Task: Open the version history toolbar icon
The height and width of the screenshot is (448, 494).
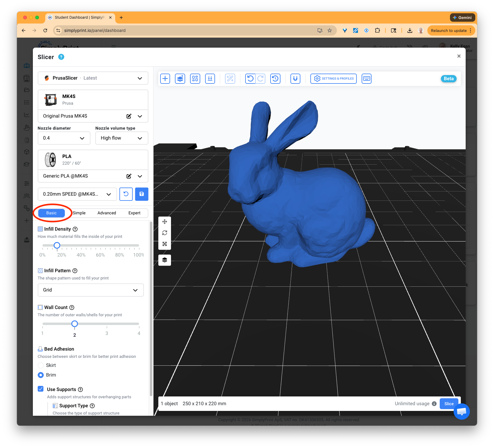Action: (x=275, y=79)
